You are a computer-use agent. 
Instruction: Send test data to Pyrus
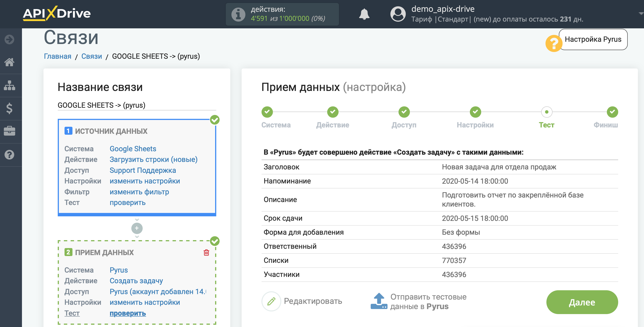[x=428, y=301]
